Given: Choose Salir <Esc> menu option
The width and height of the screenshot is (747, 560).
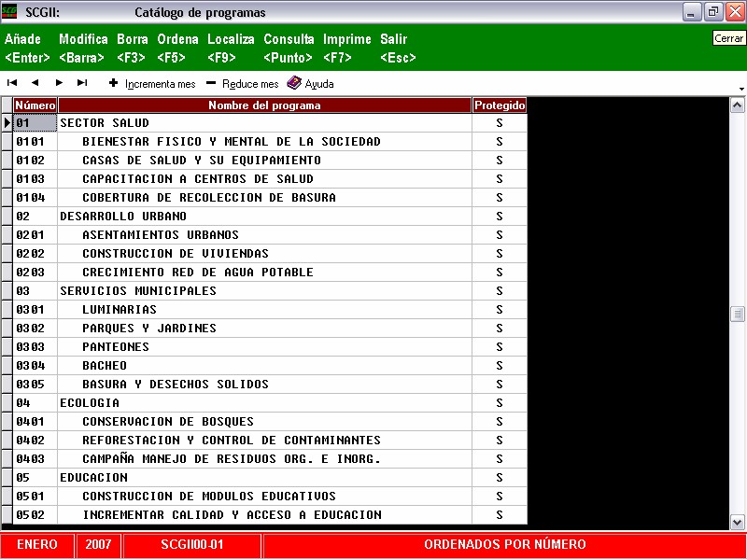Looking at the screenshot, I should point(398,49).
